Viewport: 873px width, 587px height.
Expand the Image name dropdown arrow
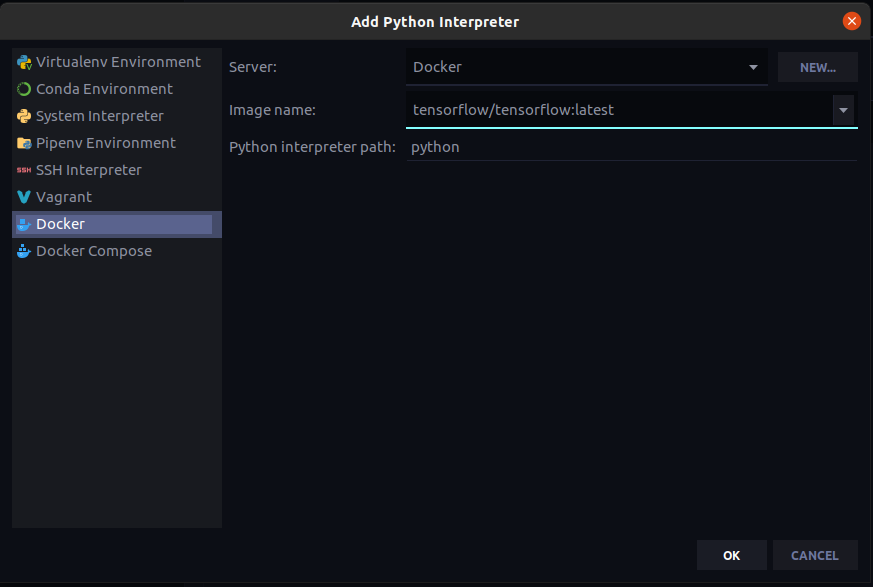844,110
